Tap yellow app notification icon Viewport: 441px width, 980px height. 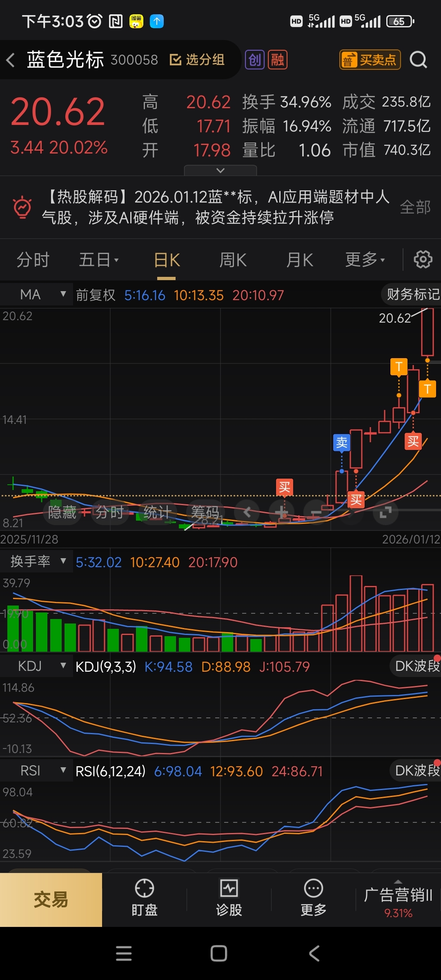pyautogui.click(x=136, y=21)
